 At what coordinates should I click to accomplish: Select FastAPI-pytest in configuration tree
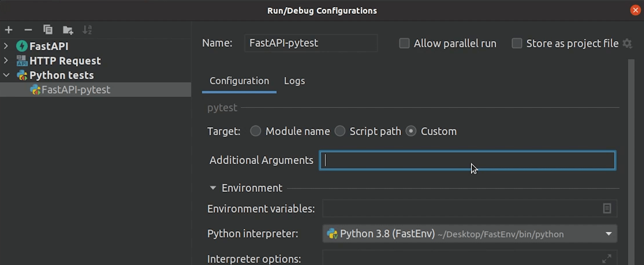coord(76,90)
